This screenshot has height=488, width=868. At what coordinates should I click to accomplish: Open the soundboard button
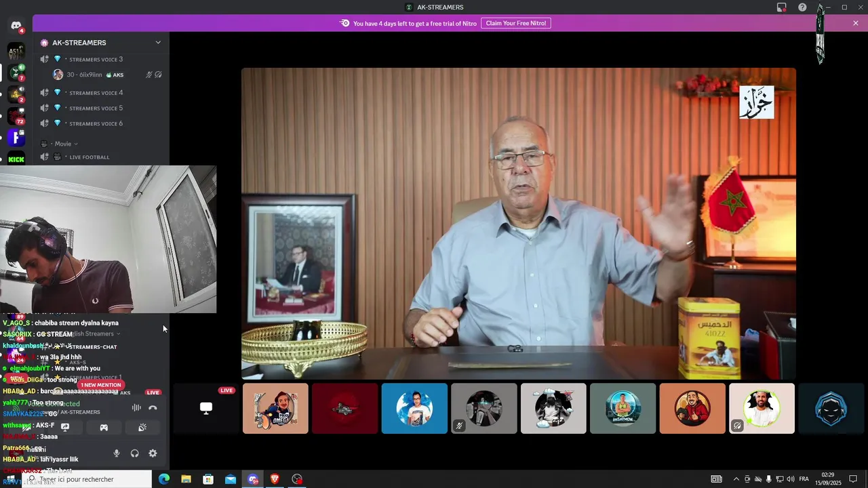coord(142,427)
